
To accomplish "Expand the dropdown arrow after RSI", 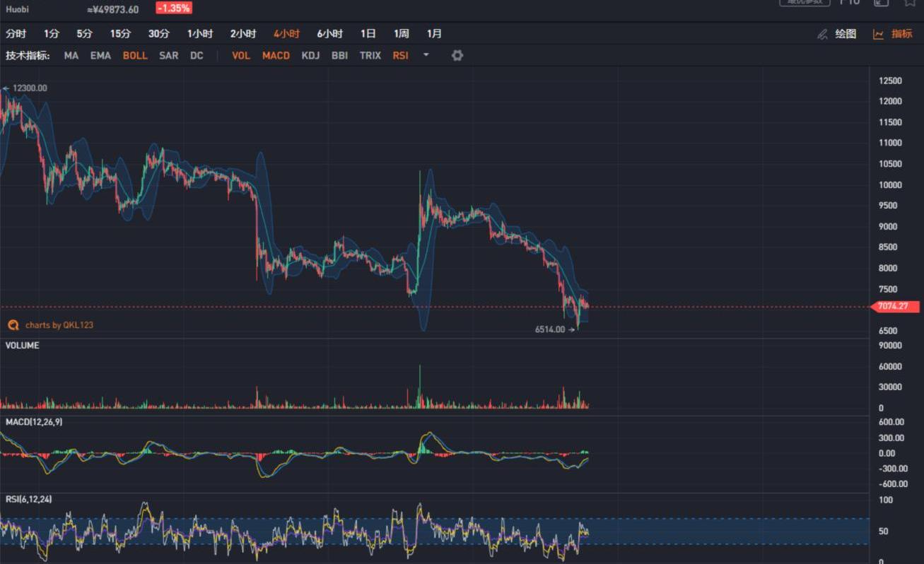I will pyautogui.click(x=426, y=54).
